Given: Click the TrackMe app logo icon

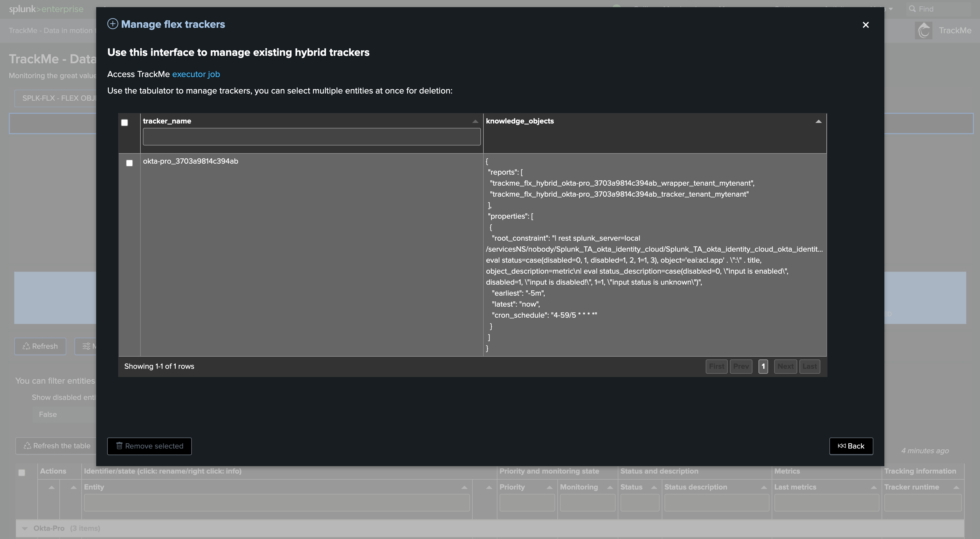Looking at the screenshot, I should coord(923,31).
